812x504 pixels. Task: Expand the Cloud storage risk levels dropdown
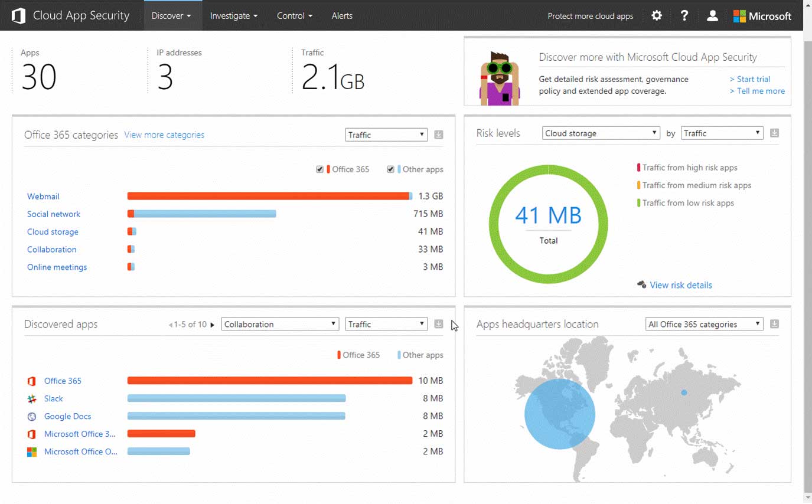pos(601,133)
